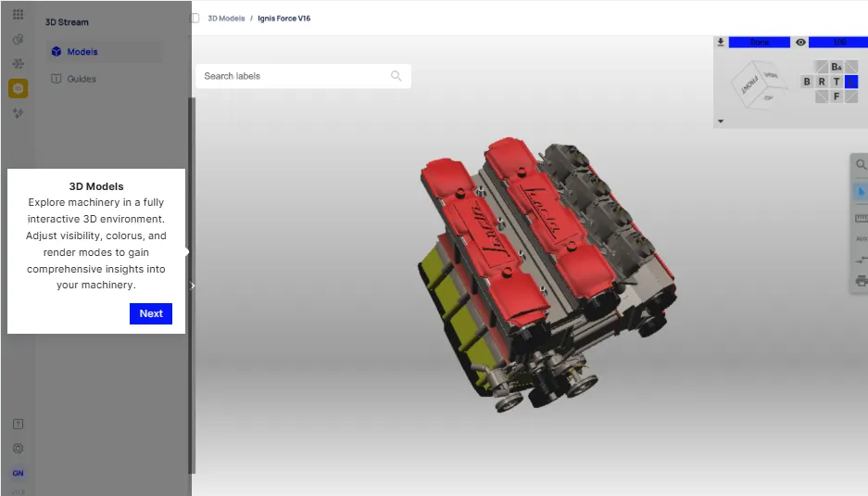868x496 pixels.
Task: Open the help question mark icon
Action: (18, 424)
